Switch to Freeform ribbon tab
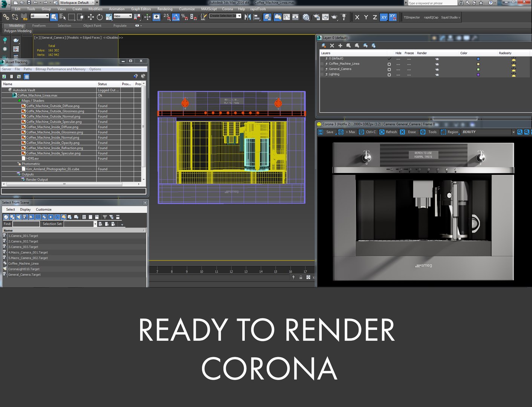532x407 pixels. click(x=39, y=26)
